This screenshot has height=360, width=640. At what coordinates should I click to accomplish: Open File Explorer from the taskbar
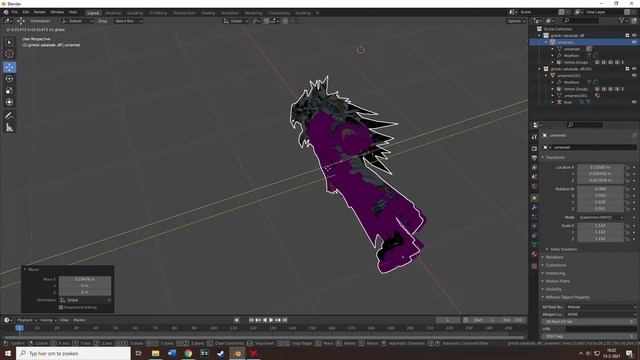click(x=156, y=353)
